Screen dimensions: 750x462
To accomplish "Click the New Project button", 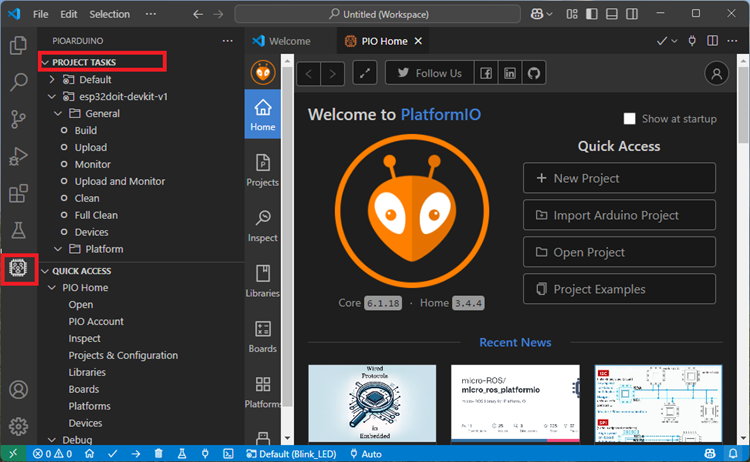I will tap(619, 178).
